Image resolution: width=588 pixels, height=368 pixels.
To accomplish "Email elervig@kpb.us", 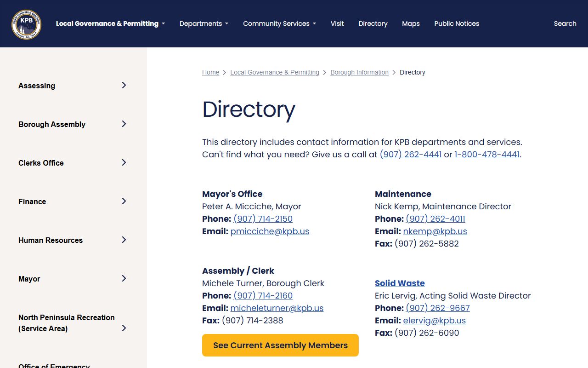I will point(435,321).
